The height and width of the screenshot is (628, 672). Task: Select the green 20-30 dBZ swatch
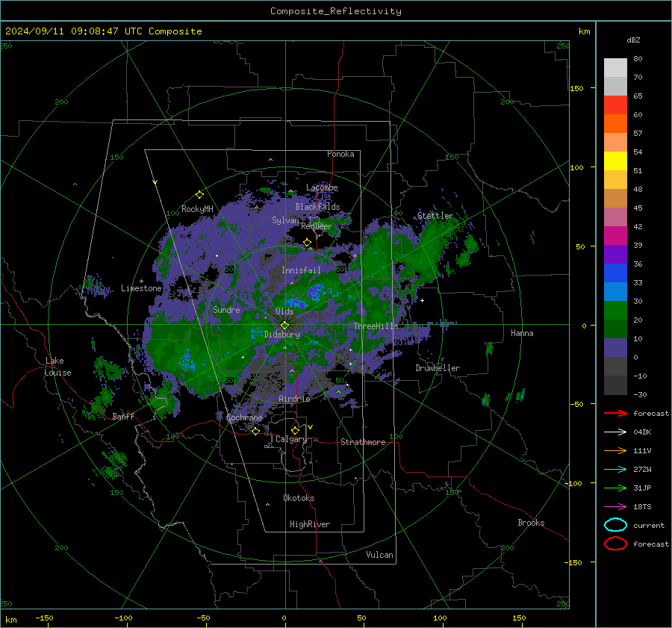pyautogui.click(x=615, y=310)
